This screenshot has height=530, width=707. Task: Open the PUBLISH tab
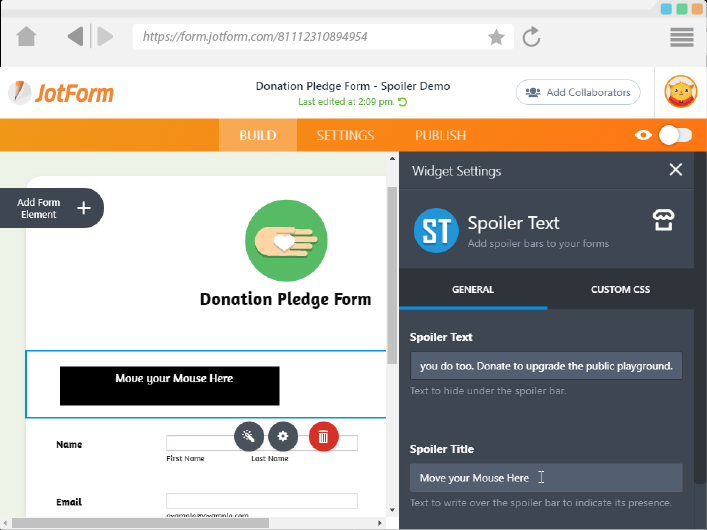click(x=440, y=135)
